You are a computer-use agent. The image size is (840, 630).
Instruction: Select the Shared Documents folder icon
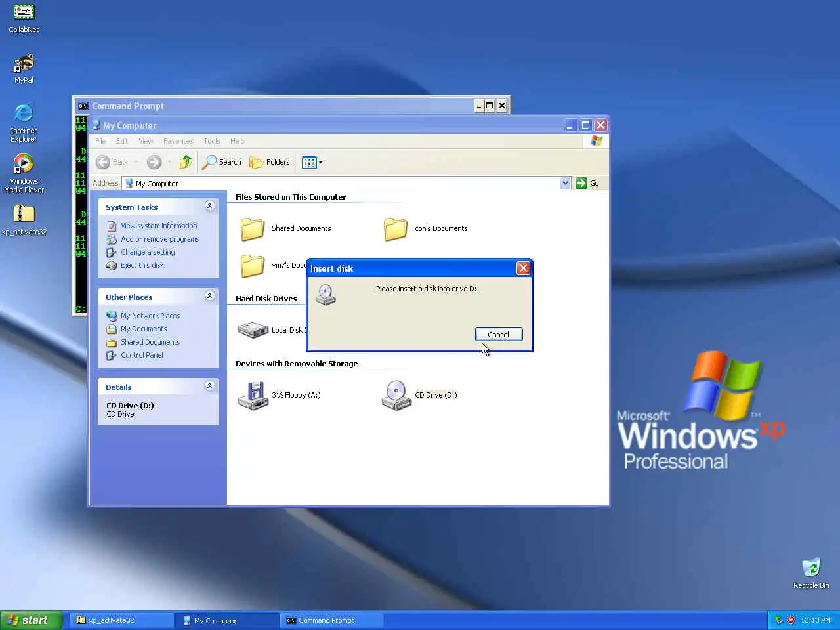tap(253, 229)
